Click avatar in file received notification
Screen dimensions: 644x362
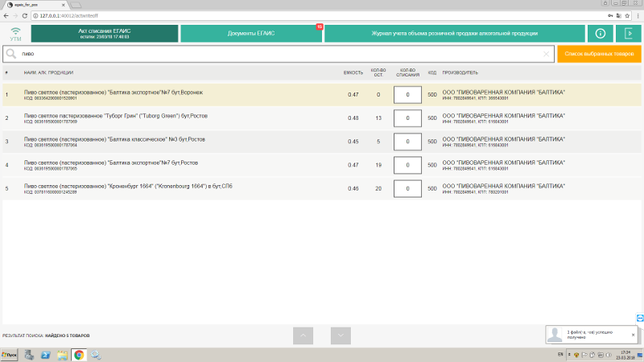(x=555, y=335)
